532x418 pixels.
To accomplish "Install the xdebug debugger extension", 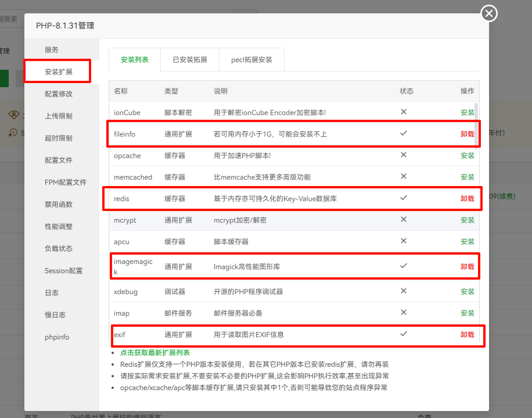I will (467, 292).
